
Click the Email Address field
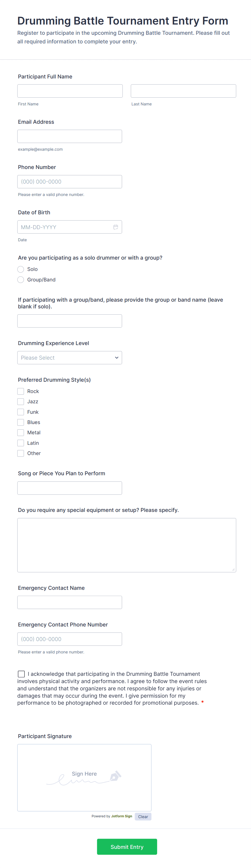point(70,136)
